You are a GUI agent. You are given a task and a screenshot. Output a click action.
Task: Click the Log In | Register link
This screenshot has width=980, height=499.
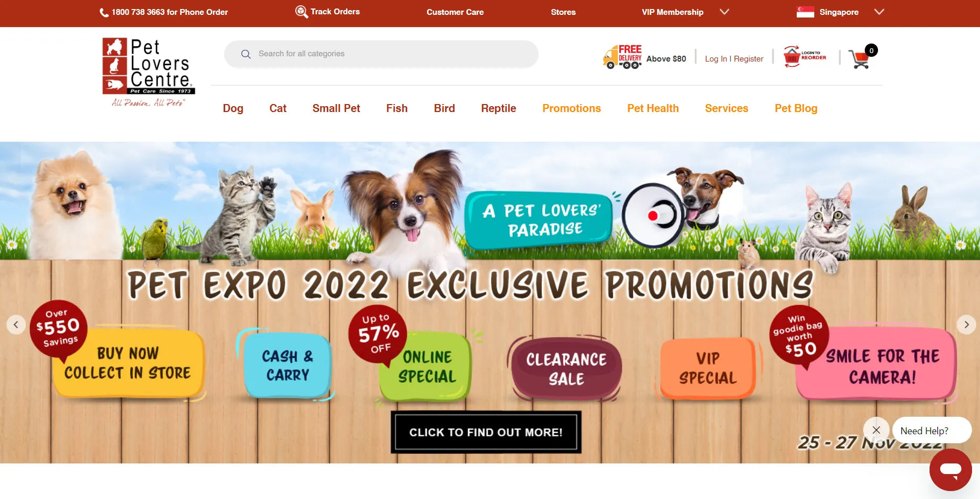(734, 59)
